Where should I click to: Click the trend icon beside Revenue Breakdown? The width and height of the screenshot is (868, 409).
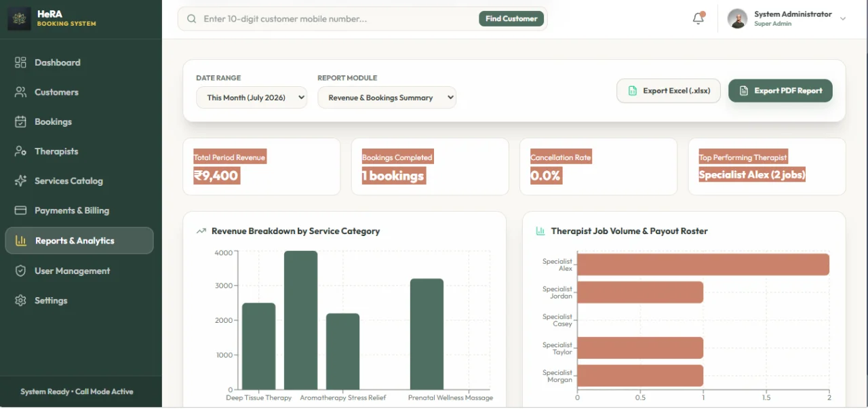coord(201,231)
